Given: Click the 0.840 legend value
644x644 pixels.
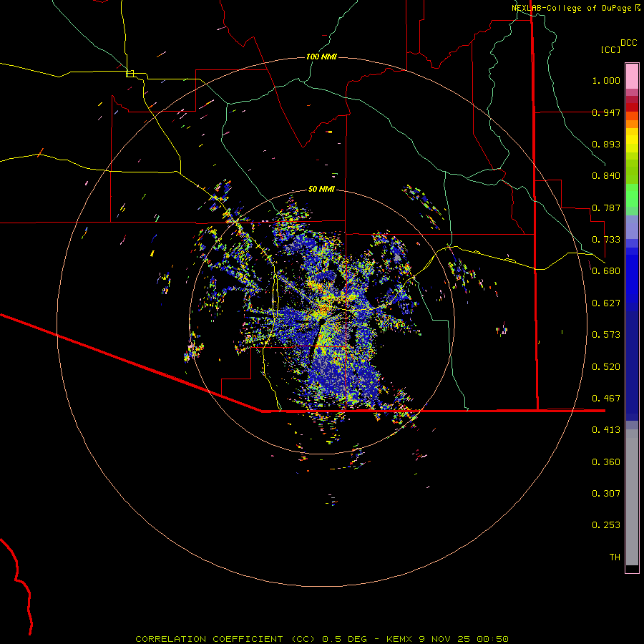Looking at the screenshot, I should pos(606,176).
